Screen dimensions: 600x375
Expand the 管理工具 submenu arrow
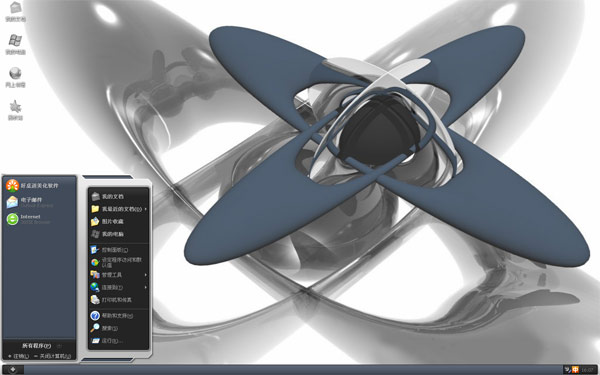click(x=146, y=275)
